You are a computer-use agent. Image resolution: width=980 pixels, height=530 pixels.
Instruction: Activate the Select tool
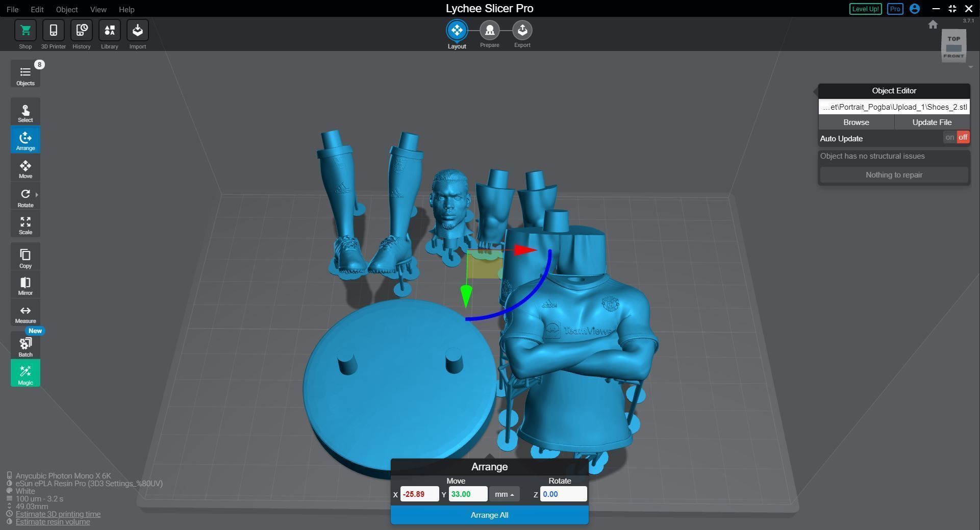(x=25, y=112)
